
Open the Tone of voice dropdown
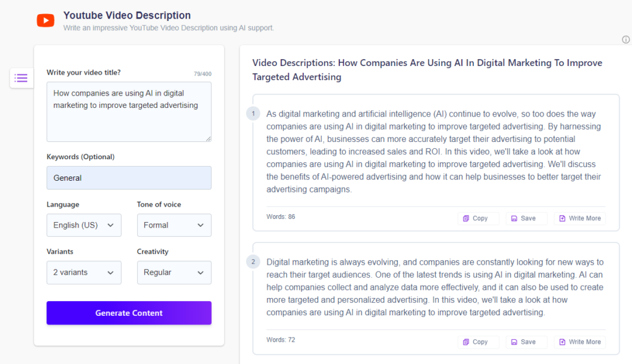click(x=174, y=225)
